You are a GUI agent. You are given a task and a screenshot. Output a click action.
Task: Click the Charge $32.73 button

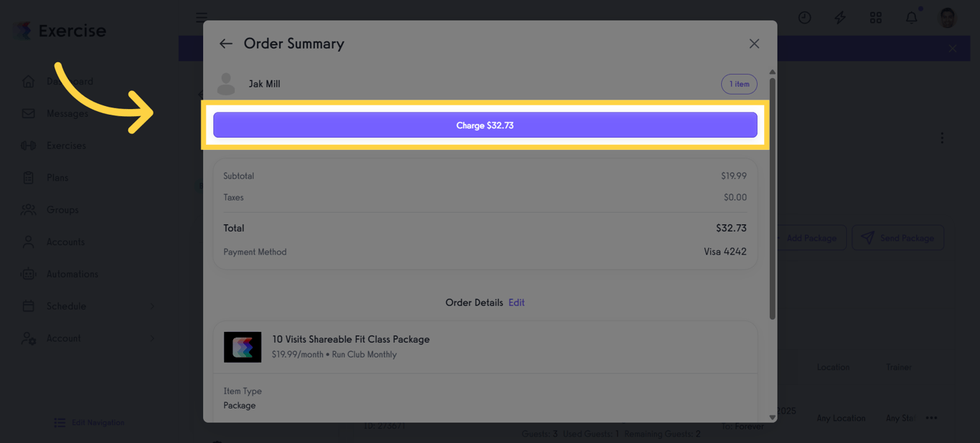(x=485, y=125)
